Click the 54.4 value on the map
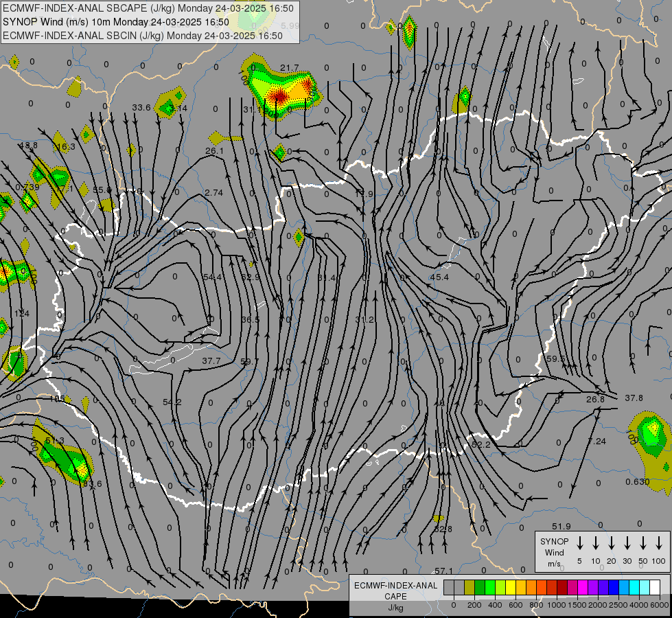This screenshot has height=618, width=672. [x=213, y=277]
